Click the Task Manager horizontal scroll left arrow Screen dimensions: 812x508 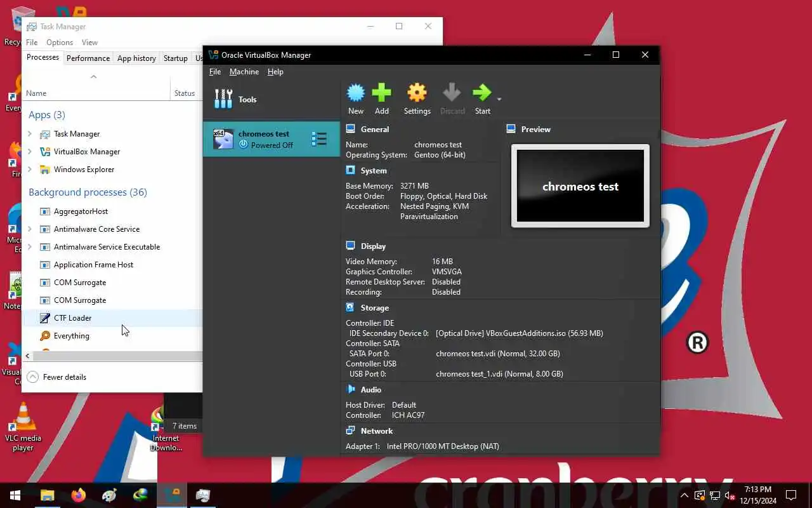(x=28, y=356)
